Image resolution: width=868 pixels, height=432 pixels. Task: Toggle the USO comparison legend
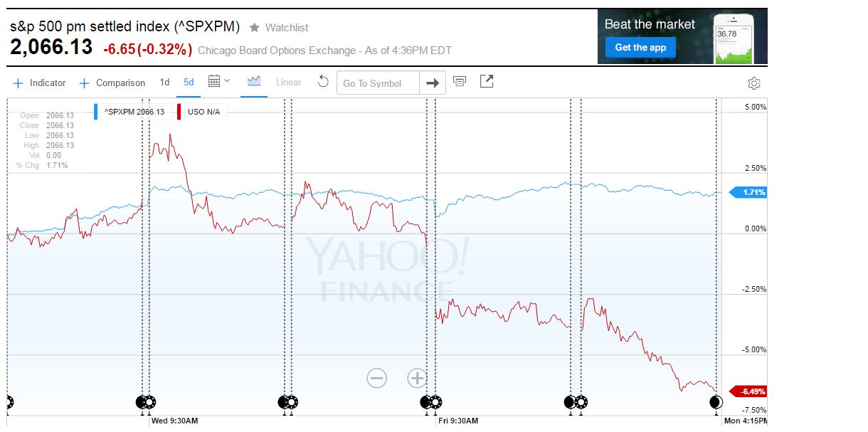click(204, 112)
